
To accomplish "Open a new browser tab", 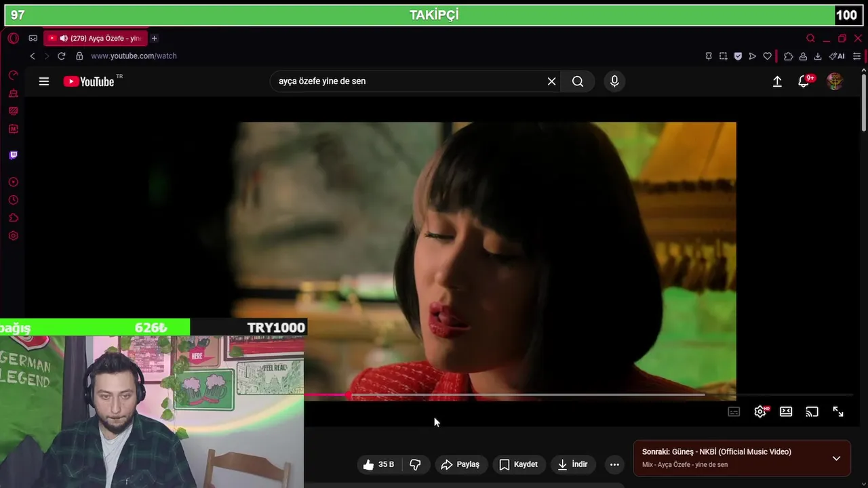I will point(154,39).
